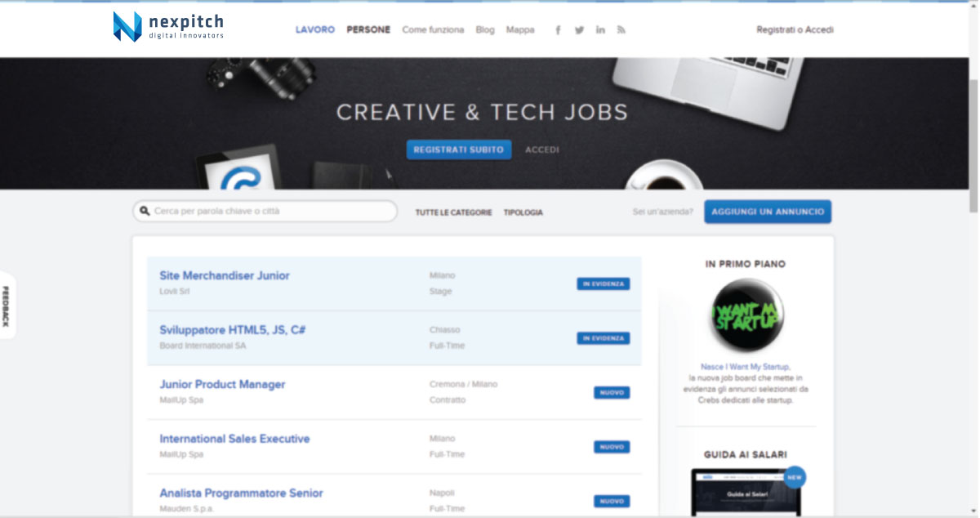The height and width of the screenshot is (518, 980).
Task: Open the Twitter icon in header
Action: 579,30
